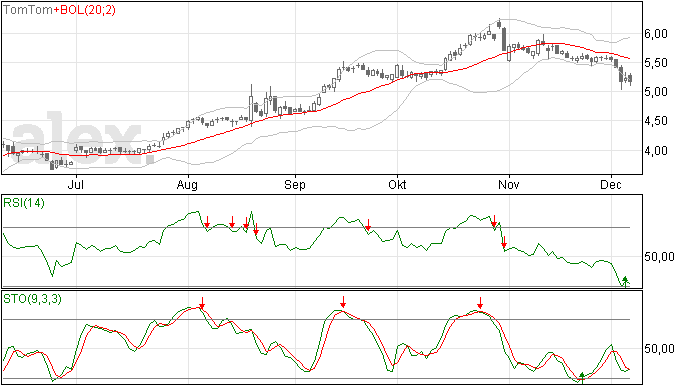Click the green buy arrow in STO panel
Screen dimensions: 690x387
click(x=582, y=377)
